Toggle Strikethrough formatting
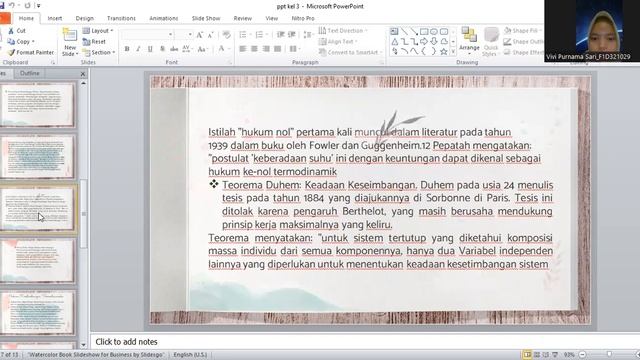Image resolution: width=640 pixels, height=360 pixels. (x=174, y=49)
